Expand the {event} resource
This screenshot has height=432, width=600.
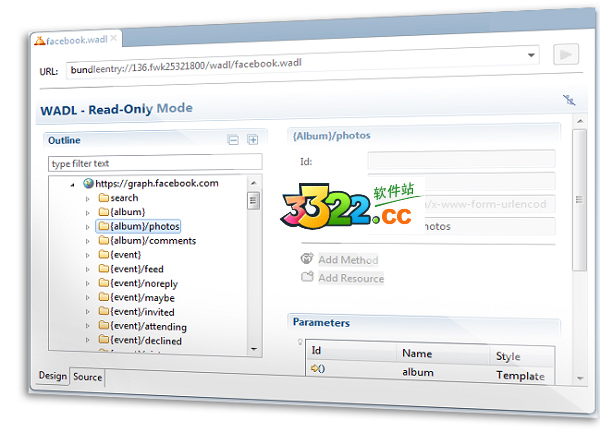(88, 255)
